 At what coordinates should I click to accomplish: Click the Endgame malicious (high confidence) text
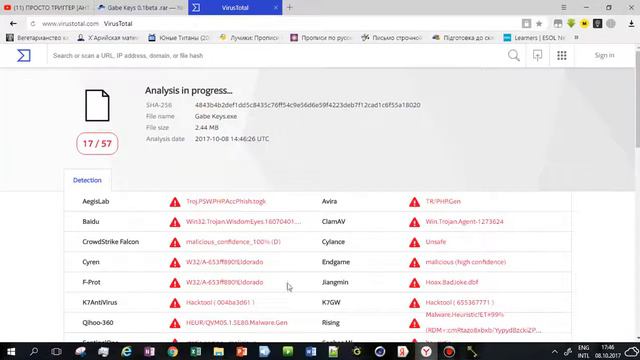tap(466, 262)
